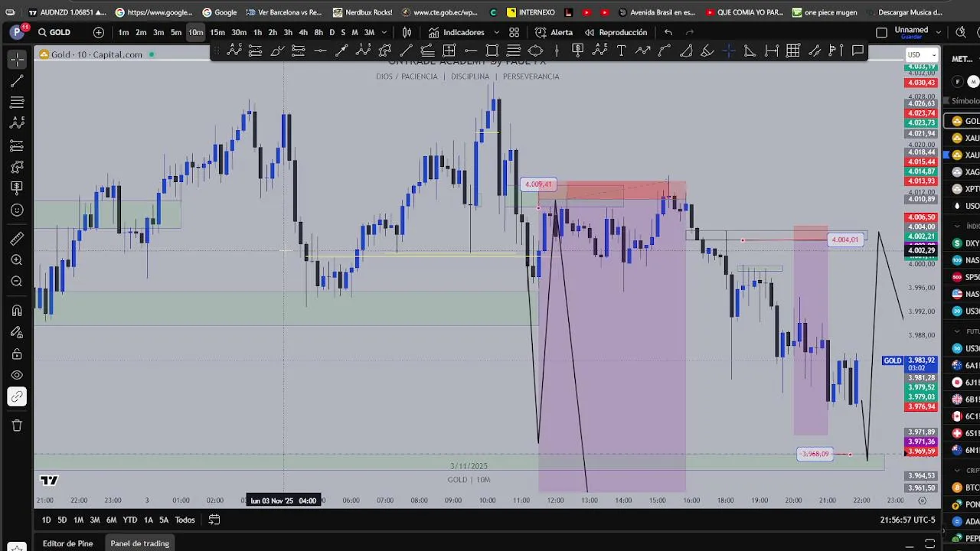Open the date range calendar icon
The height and width of the screenshot is (551, 980).
[x=214, y=520]
